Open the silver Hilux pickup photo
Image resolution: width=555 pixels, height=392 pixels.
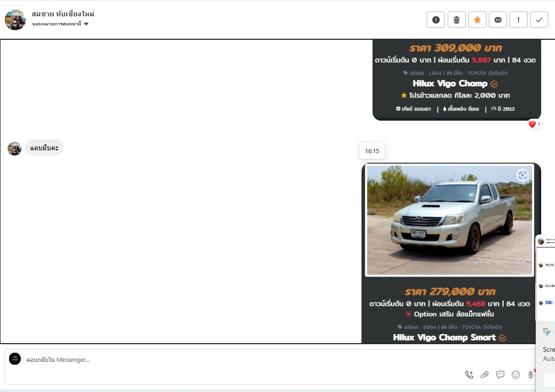point(449,220)
